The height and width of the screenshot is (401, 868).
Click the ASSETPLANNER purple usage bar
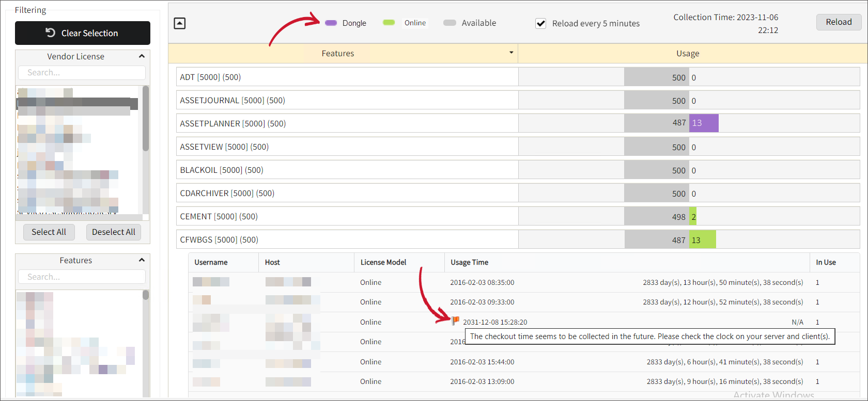tap(704, 123)
